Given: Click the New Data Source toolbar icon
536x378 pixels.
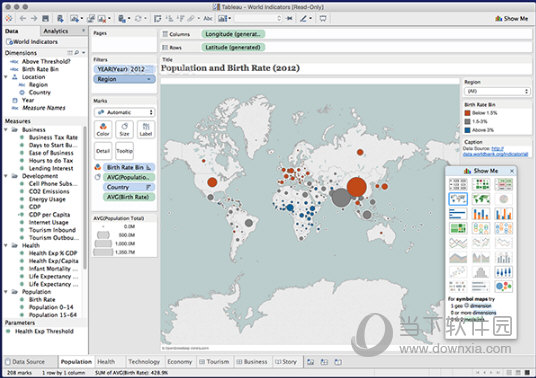Looking at the screenshot, I should click(x=60, y=18).
